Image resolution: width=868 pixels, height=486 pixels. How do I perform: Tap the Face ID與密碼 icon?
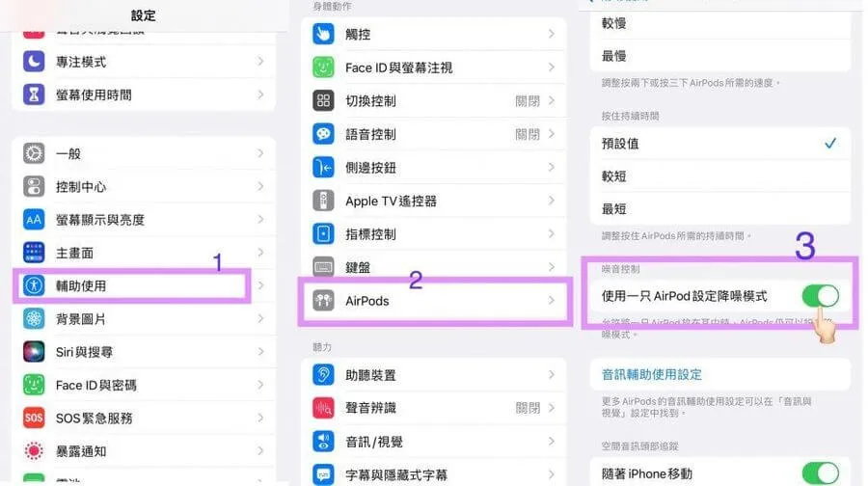click(x=34, y=385)
